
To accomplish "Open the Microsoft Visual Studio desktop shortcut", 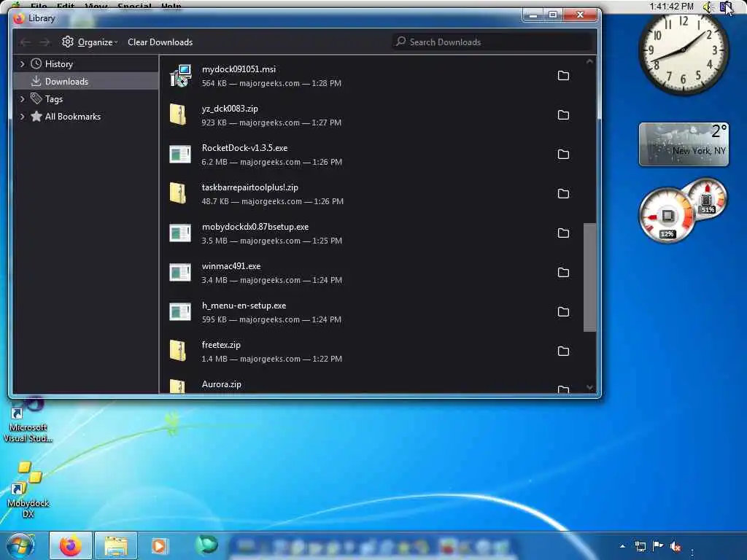I will pos(28,420).
